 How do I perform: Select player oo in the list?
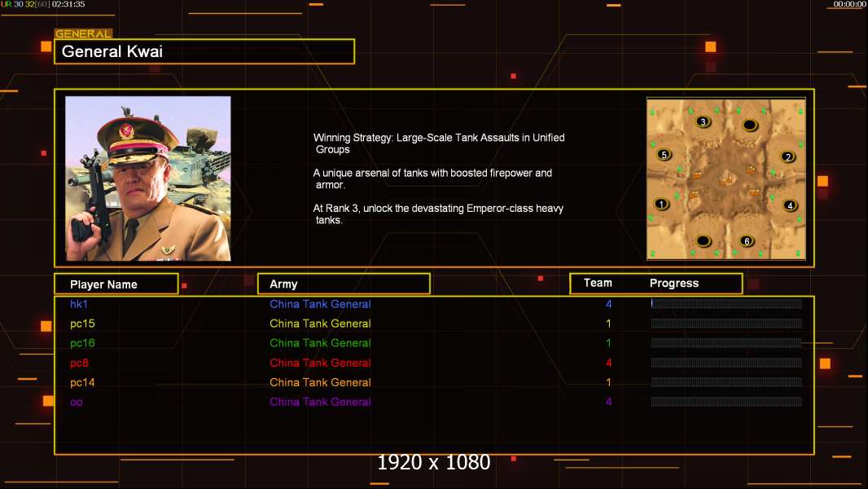pos(77,402)
